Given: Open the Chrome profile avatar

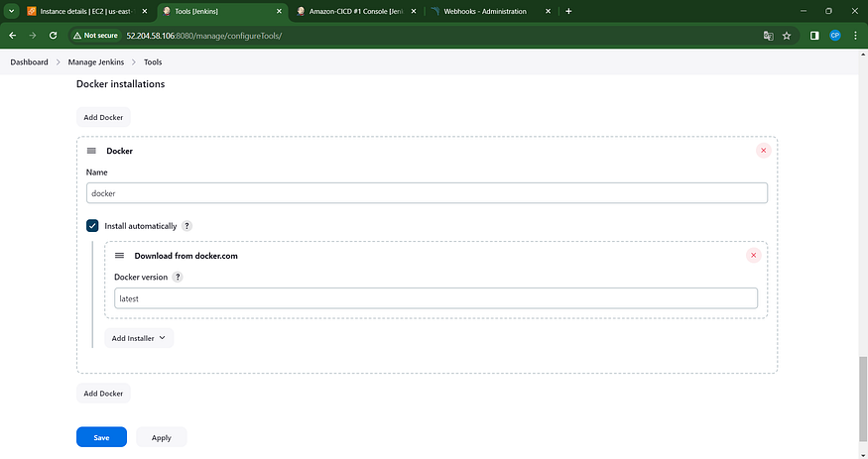Looking at the screenshot, I should tap(835, 36).
